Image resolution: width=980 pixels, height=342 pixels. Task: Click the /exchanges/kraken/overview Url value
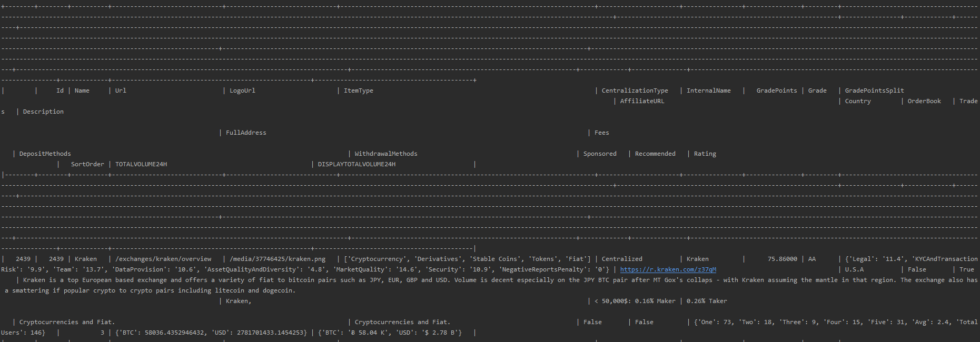[163, 259]
